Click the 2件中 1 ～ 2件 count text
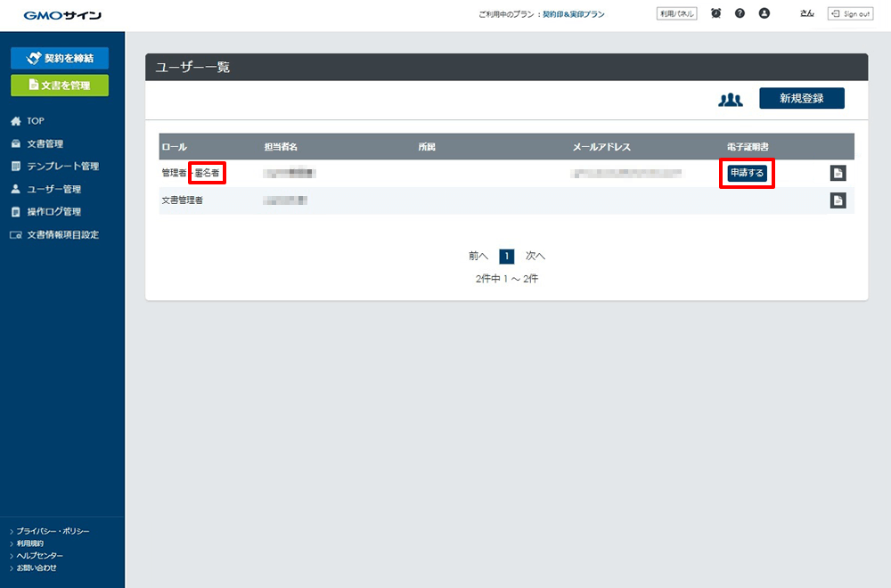This screenshot has width=891, height=588. 507,279
